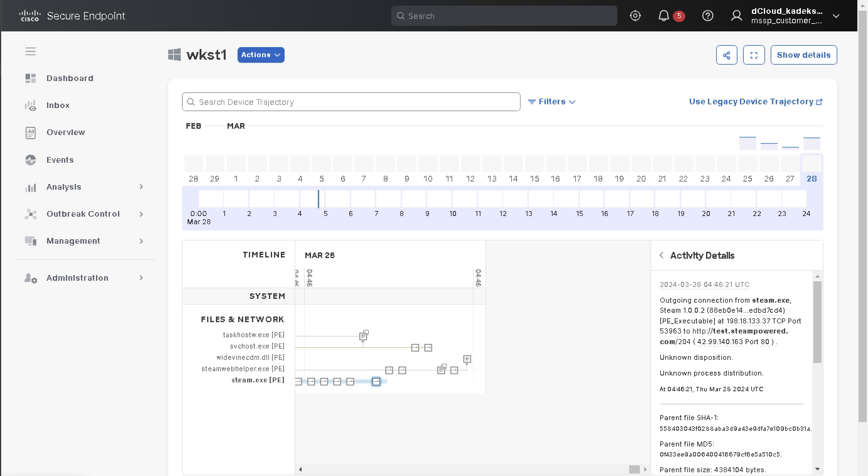Expand the Filters dropdown

click(x=552, y=101)
